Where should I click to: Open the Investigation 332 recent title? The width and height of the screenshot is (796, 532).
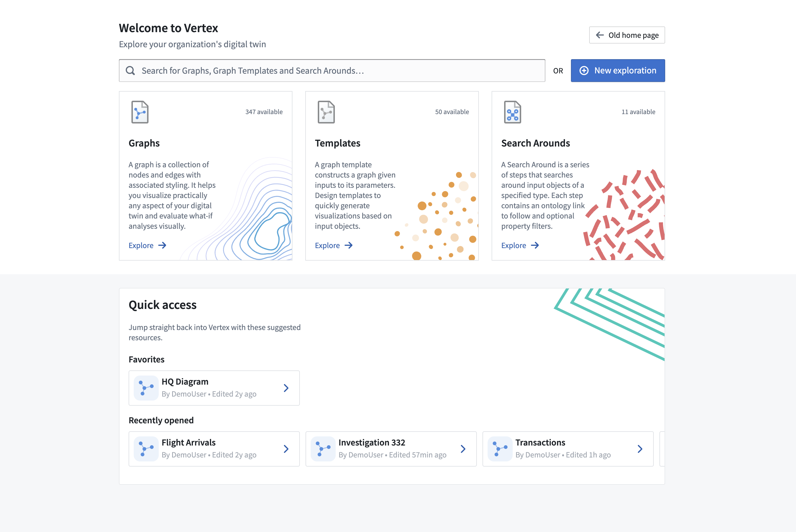372,442
